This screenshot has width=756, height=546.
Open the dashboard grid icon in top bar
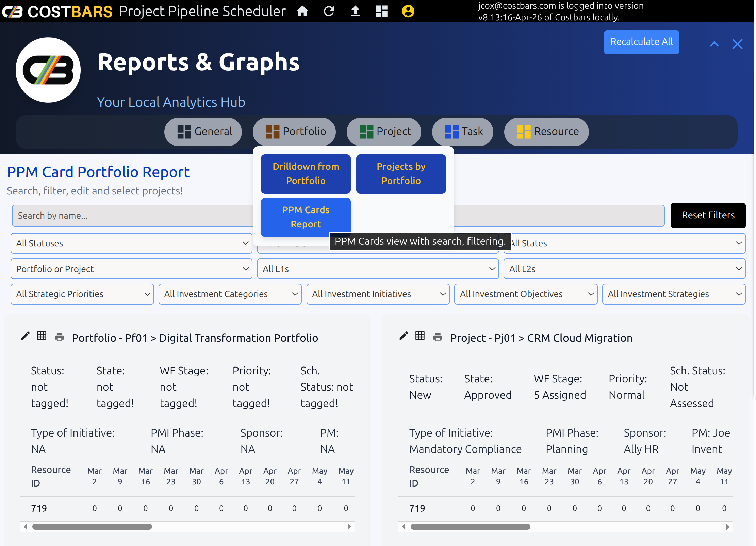point(382,12)
